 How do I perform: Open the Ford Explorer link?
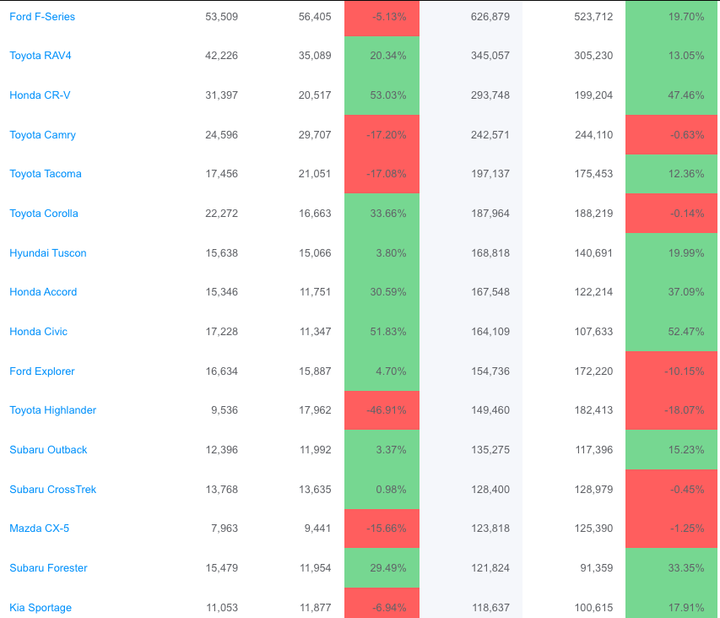(x=42, y=371)
